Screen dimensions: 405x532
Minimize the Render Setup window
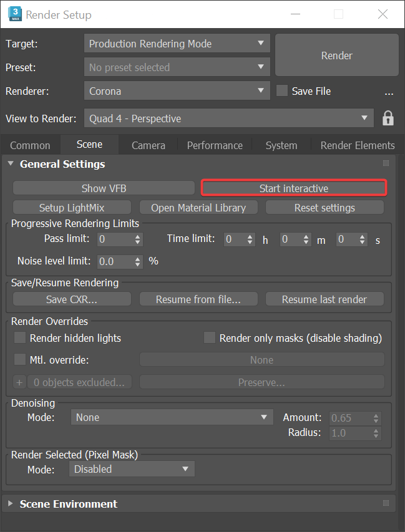click(x=295, y=14)
